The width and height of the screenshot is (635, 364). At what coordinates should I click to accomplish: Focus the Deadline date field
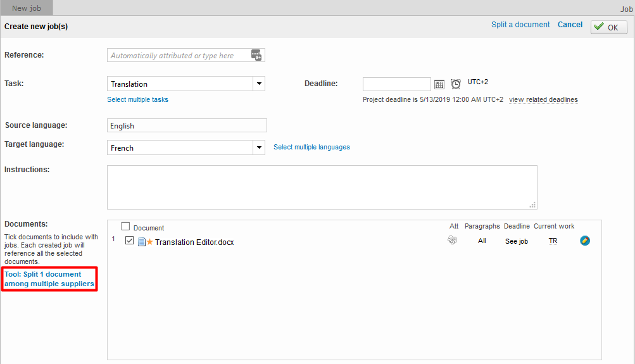396,84
